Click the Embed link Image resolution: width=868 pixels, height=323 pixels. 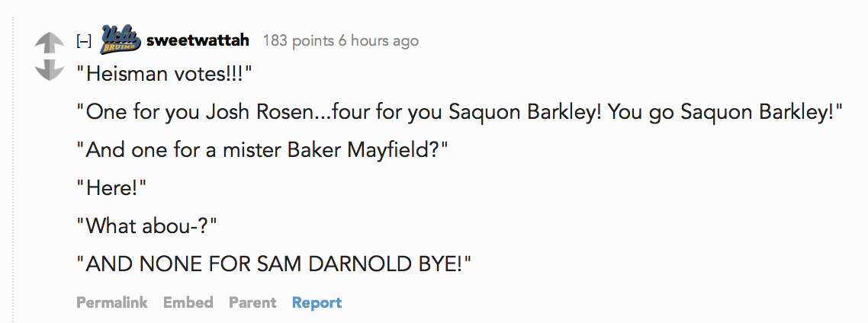[188, 302]
